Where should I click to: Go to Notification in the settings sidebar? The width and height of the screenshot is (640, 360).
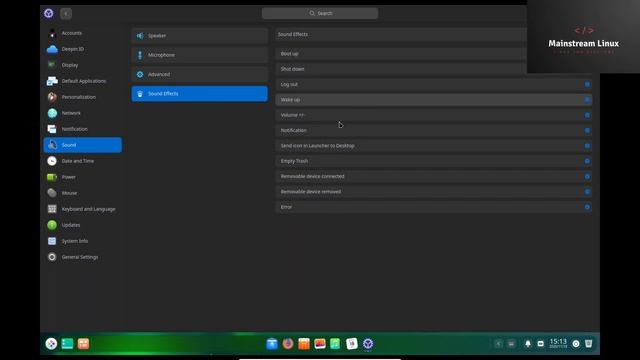click(x=82, y=129)
